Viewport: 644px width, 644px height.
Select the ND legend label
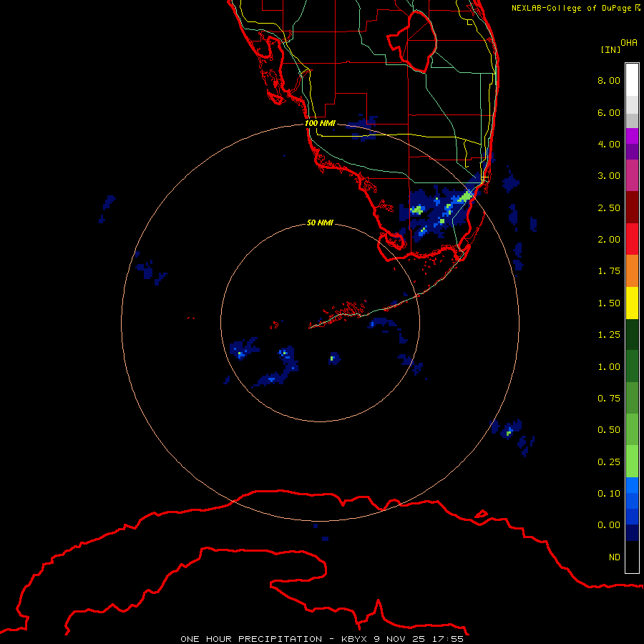[x=615, y=557]
